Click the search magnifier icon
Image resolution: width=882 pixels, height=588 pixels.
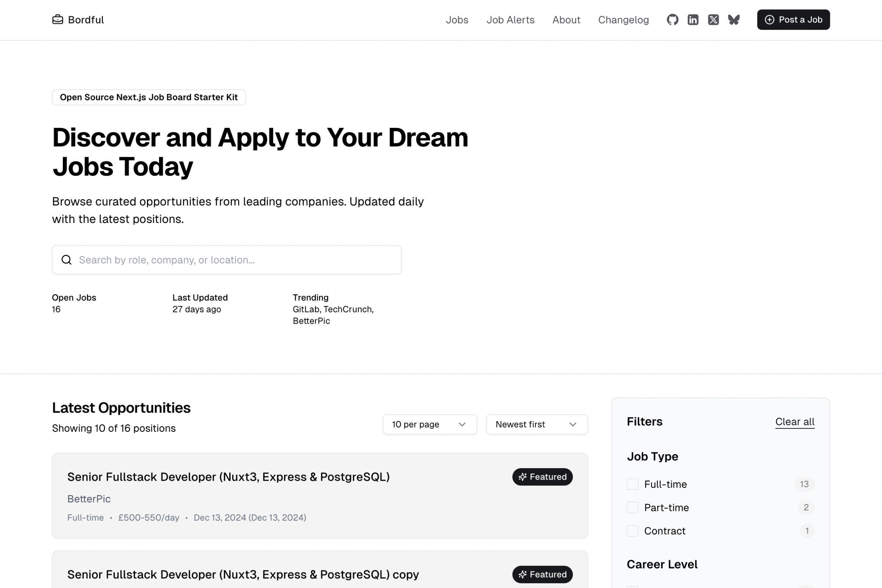click(x=67, y=259)
